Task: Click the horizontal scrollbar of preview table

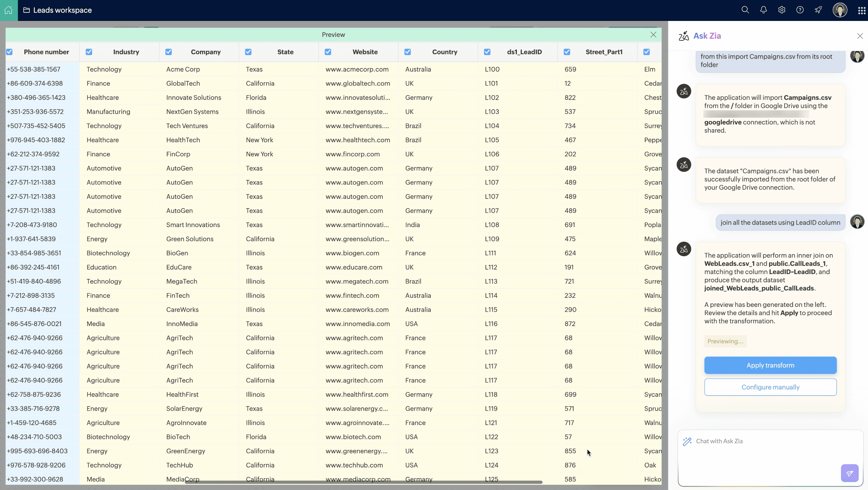Action: 363,482
